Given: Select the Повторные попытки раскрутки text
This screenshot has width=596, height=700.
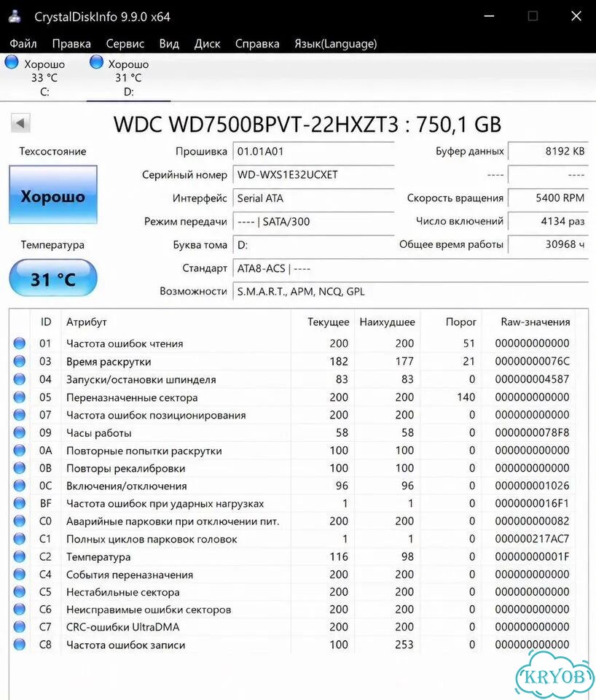Looking at the screenshot, I should click(x=144, y=451).
